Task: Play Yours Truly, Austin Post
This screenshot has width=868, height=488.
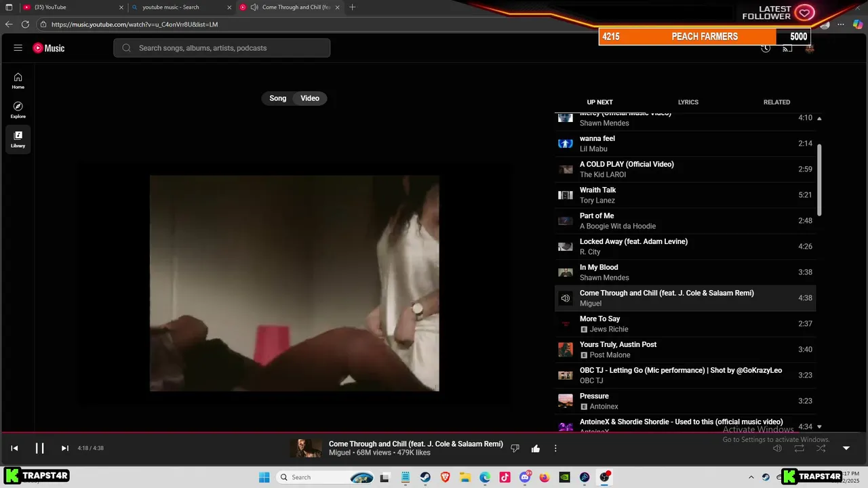Action: [x=685, y=350]
